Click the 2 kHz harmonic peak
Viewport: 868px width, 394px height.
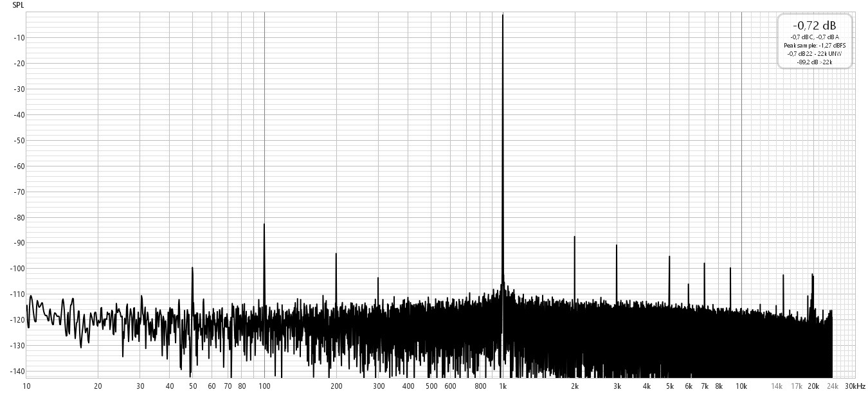click(575, 269)
